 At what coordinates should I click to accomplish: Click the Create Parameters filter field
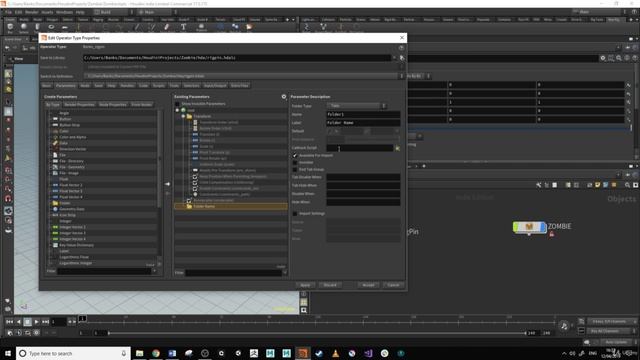pyautogui.click(x=104, y=271)
